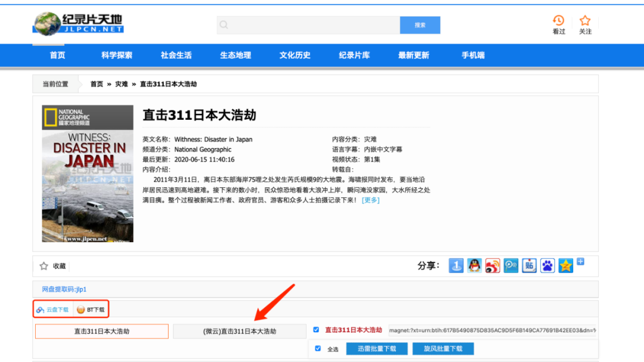Screen dimensions: 644x362
Task: Share to Sina Weibo icon
Action: [x=493, y=265]
